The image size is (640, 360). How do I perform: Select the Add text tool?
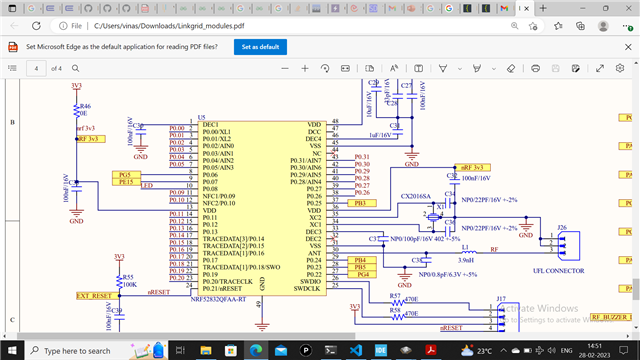coord(418,69)
